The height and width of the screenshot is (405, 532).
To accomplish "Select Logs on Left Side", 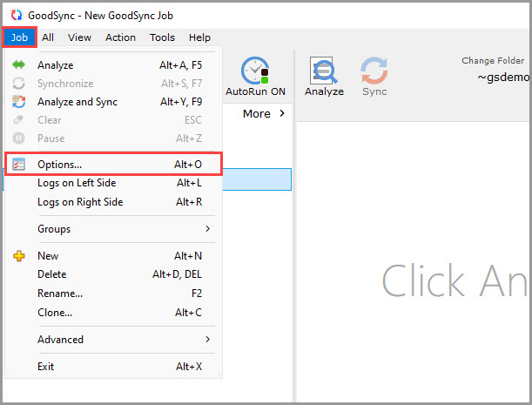I will coord(77,183).
